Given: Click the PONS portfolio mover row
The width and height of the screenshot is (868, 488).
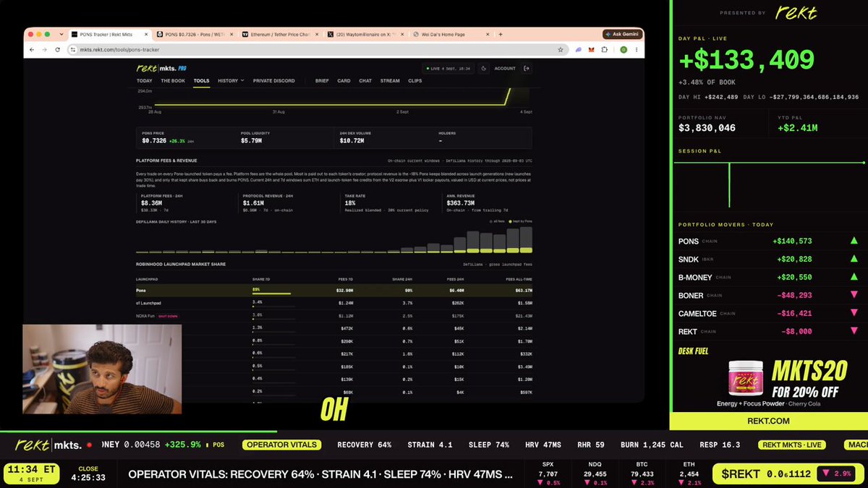Looking at the screenshot, I should click(768, 241).
